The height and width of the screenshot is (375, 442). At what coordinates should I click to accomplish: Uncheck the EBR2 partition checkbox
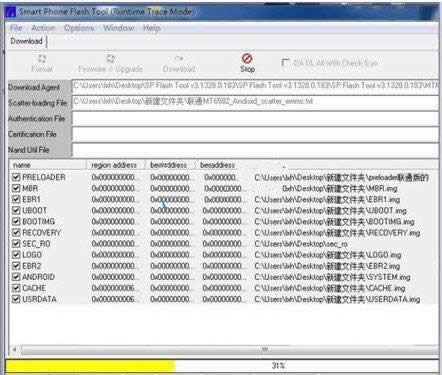coord(16,266)
